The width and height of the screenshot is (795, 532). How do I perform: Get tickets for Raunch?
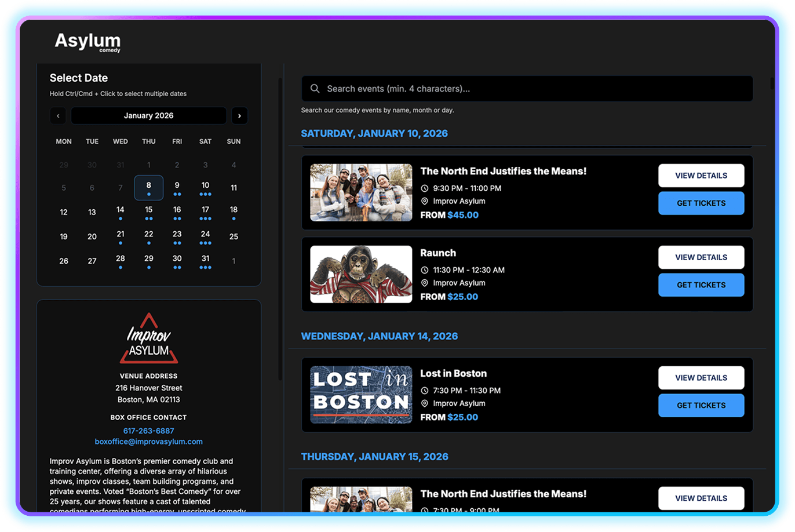click(x=701, y=285)
